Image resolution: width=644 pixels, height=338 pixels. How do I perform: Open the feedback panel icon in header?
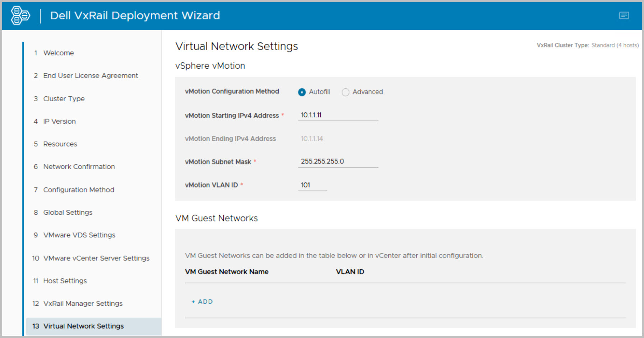click(x=624, y=15)
